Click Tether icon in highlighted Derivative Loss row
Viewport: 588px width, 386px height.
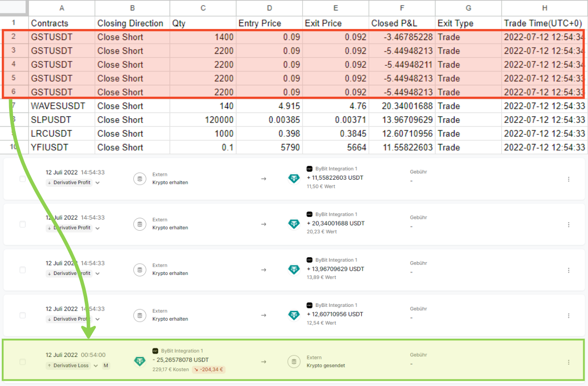click(140, 361)
